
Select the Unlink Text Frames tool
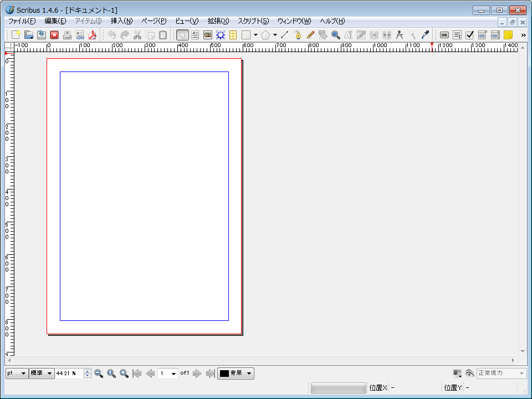(x=387, y=35)
